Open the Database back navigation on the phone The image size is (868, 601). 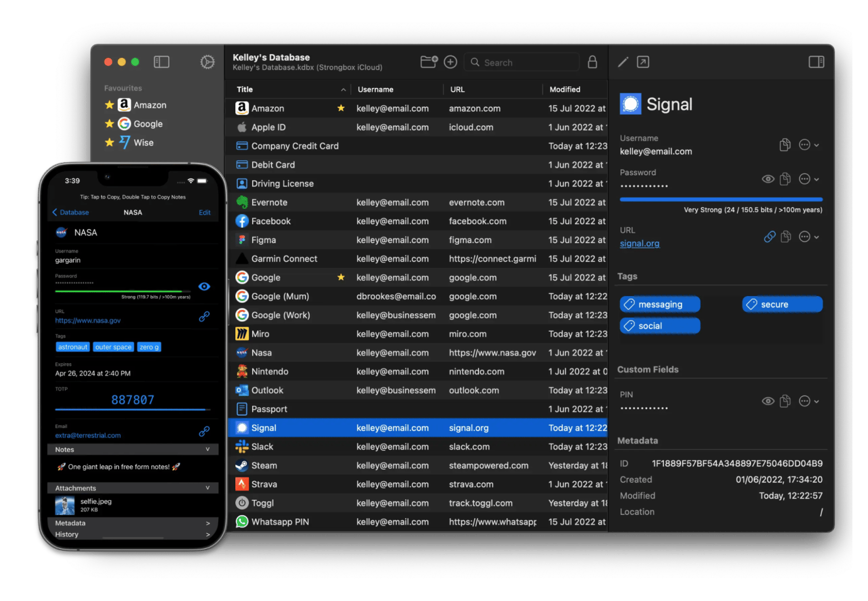(71, 212)
